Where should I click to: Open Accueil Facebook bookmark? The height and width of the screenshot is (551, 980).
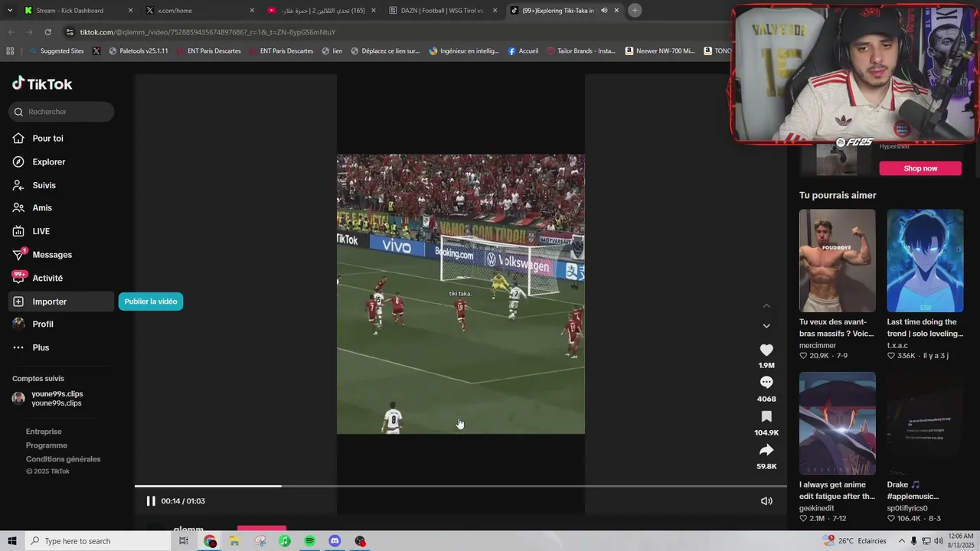[x=524, y=51]
